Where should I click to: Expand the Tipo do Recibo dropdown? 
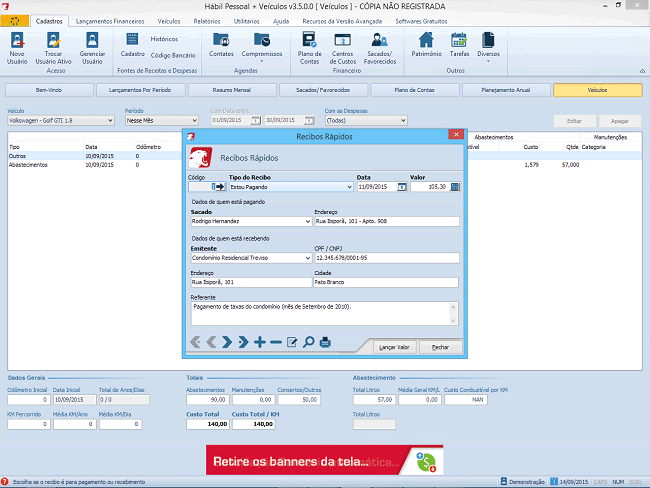(x=348, y=186)
